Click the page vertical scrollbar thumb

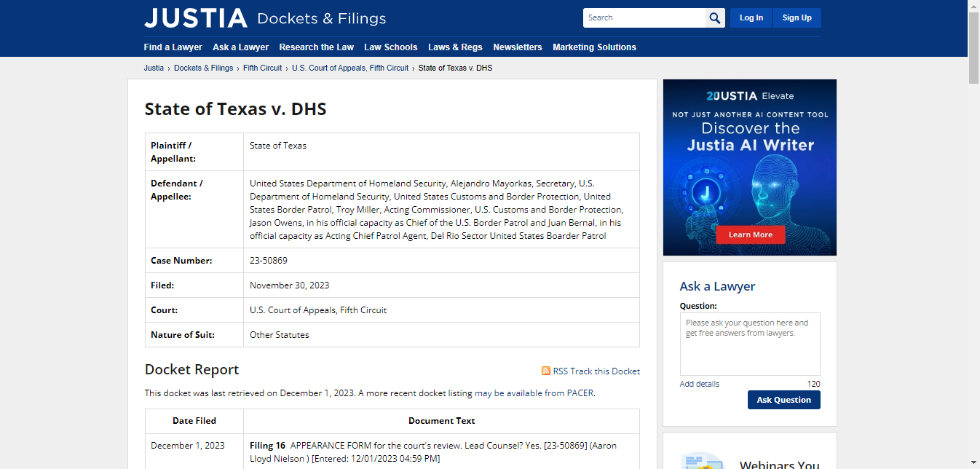[x=973, y=48]
